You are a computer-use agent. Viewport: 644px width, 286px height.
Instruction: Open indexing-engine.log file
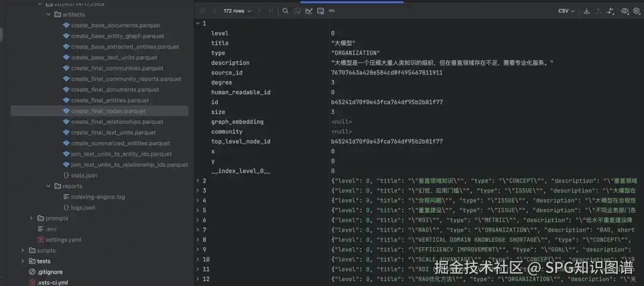[x=98, y=197]
